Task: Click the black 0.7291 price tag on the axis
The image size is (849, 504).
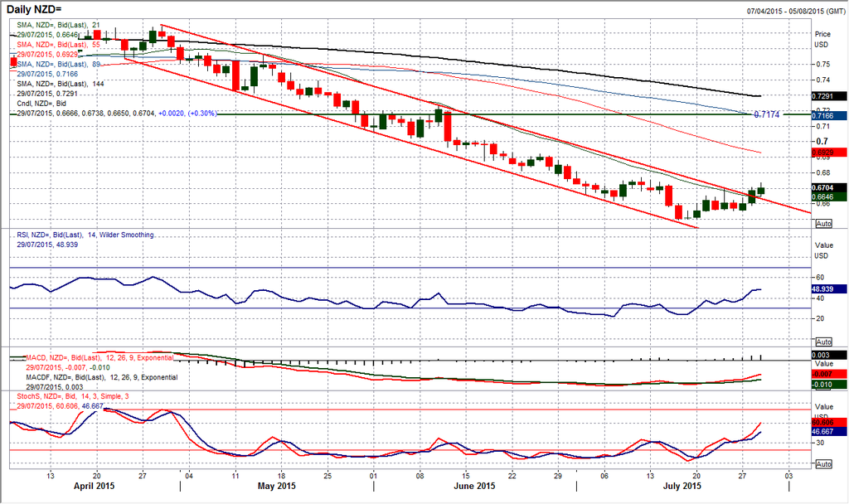Action: (829, 96)
